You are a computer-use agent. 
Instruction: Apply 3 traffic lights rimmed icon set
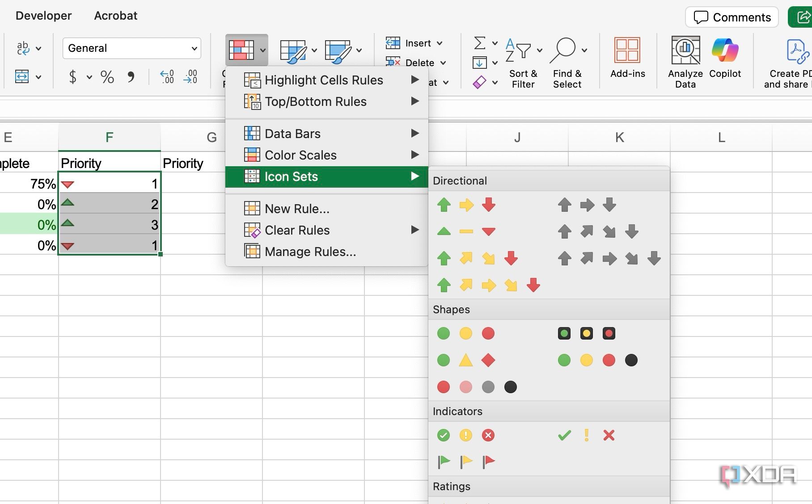[x=587, y=333]
